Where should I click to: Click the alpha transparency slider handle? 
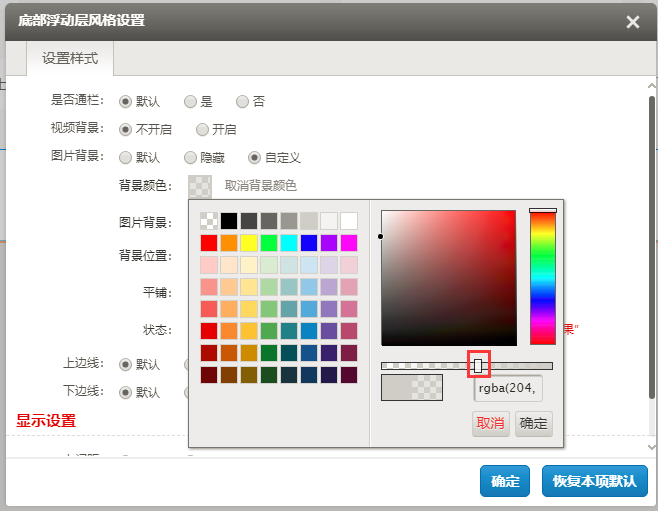[x=478, y=366]
